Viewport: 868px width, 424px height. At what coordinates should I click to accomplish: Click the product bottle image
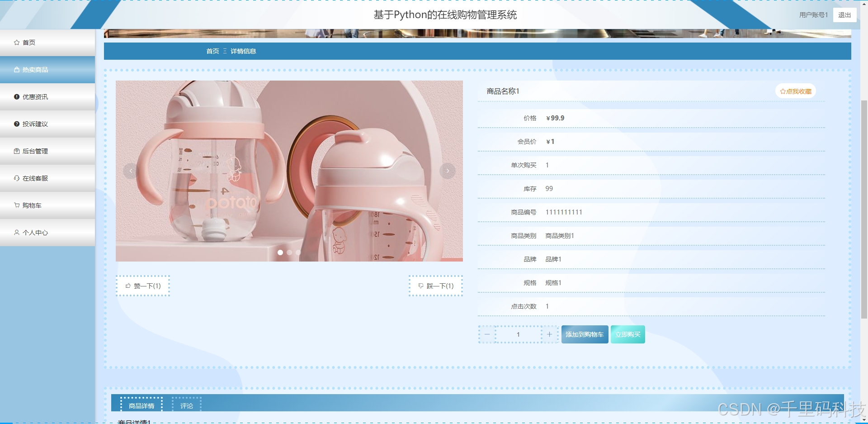click(289, 171)
